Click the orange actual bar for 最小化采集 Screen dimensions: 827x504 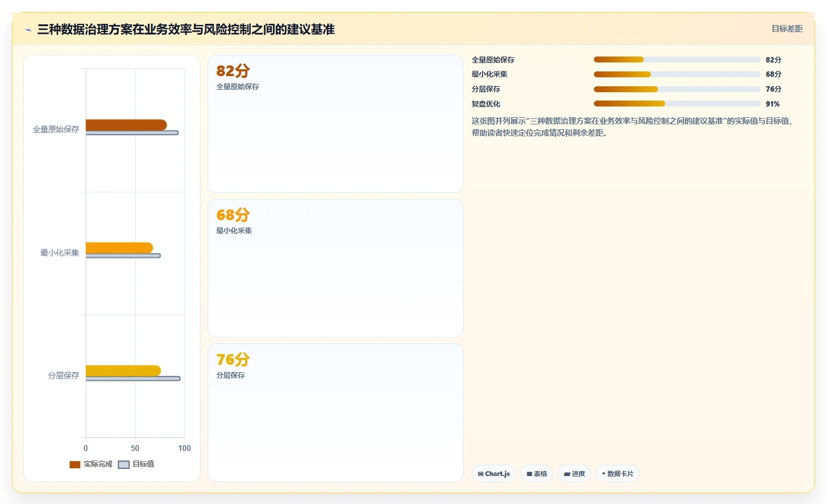pyautogui.click(x=119, y=248)
